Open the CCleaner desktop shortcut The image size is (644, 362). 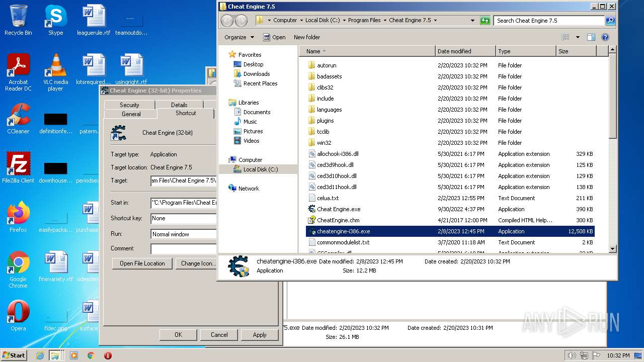click(x=18, y=119)
